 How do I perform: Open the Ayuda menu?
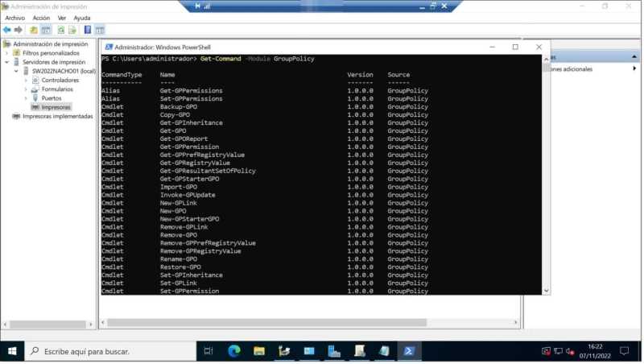coord(82,18)
